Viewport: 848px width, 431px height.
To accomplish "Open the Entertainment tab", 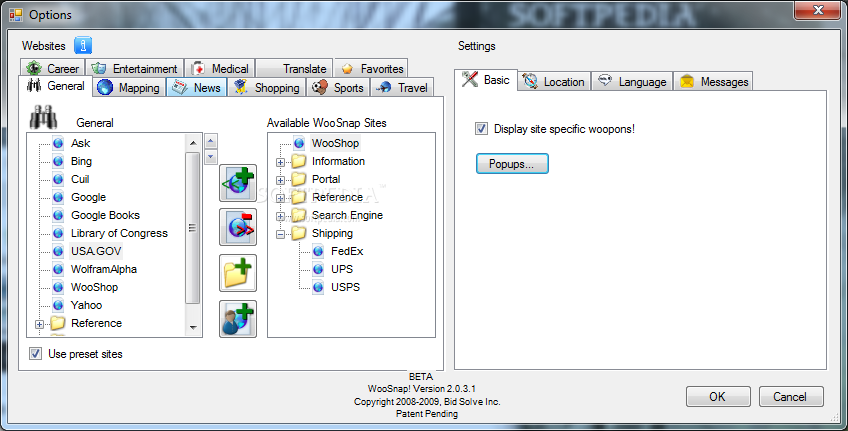I will pyautogui.click(x=135, y=69).
